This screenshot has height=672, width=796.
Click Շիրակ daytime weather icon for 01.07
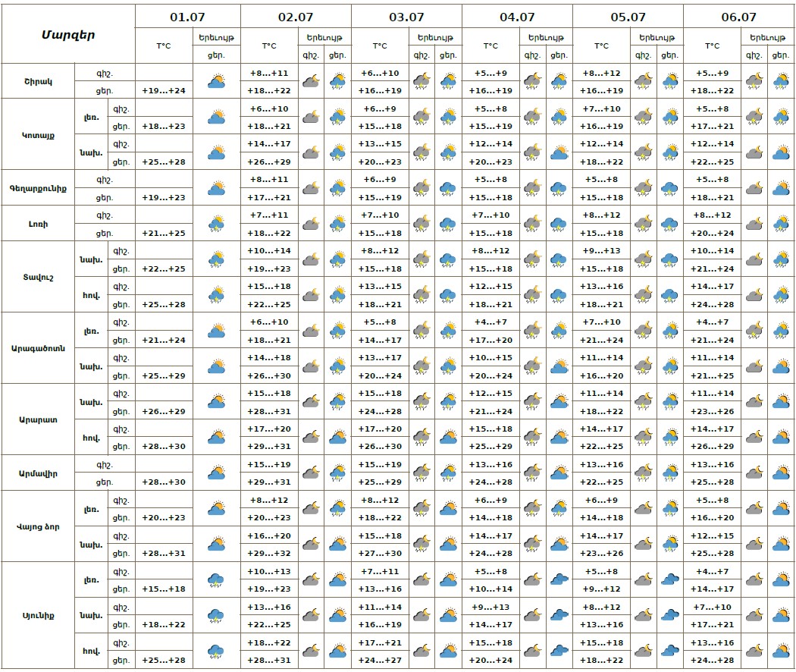click(x=217, y=81)
